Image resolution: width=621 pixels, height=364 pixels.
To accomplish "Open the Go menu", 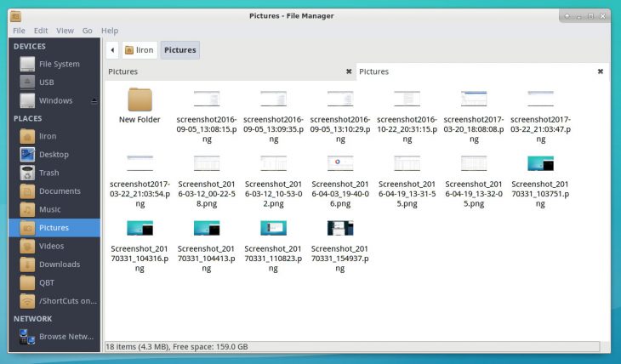I will 87,31.
